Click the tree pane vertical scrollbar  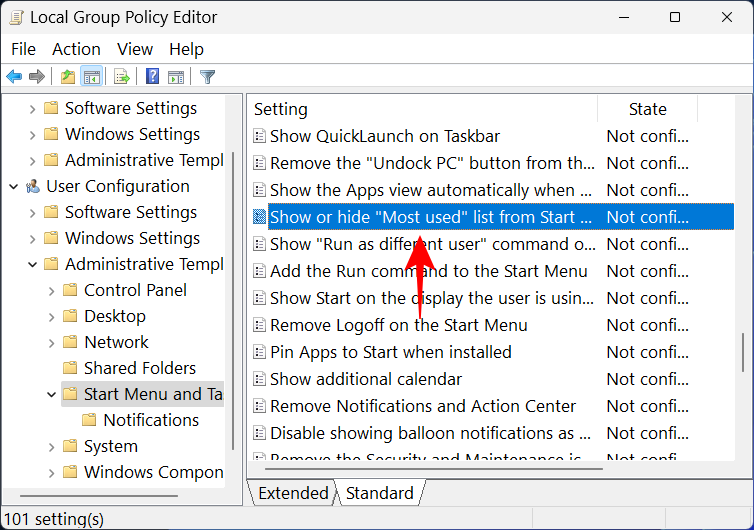click(233, 301)
